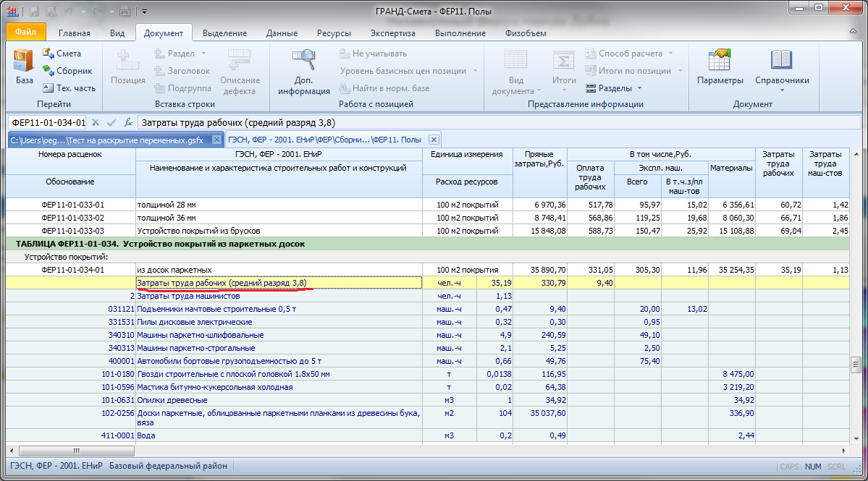The image size is (868, 481).
Task: Switch to the Тест на раскрытие переменных tab
Action: (x=106, y=140)
